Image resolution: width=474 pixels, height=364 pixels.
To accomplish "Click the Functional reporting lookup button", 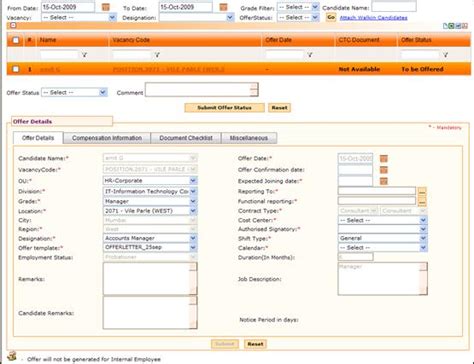I will pyautogui.click(x=422, y=201).
